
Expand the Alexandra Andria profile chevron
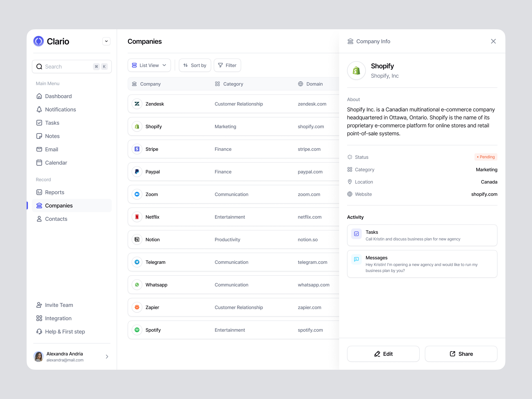tap(107, 357)
